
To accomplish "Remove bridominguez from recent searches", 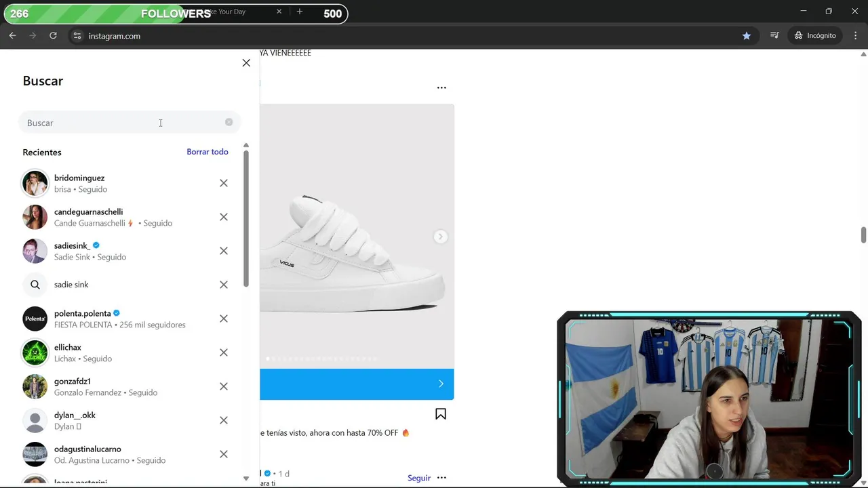I will 224,183.
